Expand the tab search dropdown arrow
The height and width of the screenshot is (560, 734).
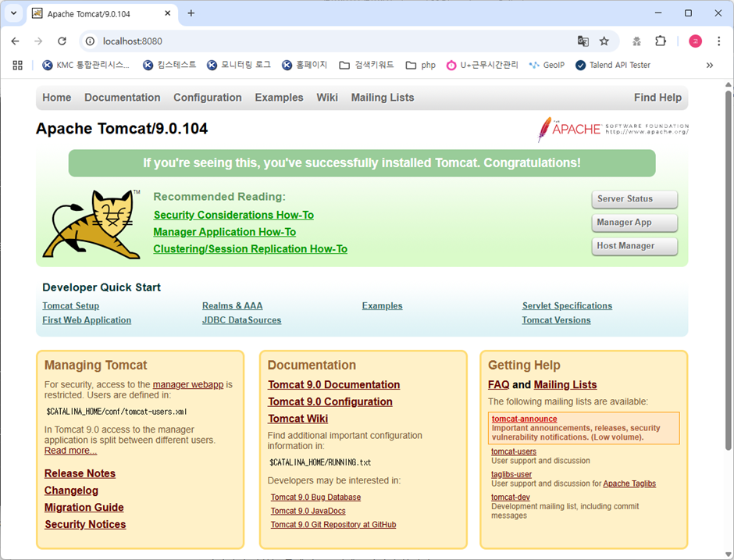[x=13, y=13]
